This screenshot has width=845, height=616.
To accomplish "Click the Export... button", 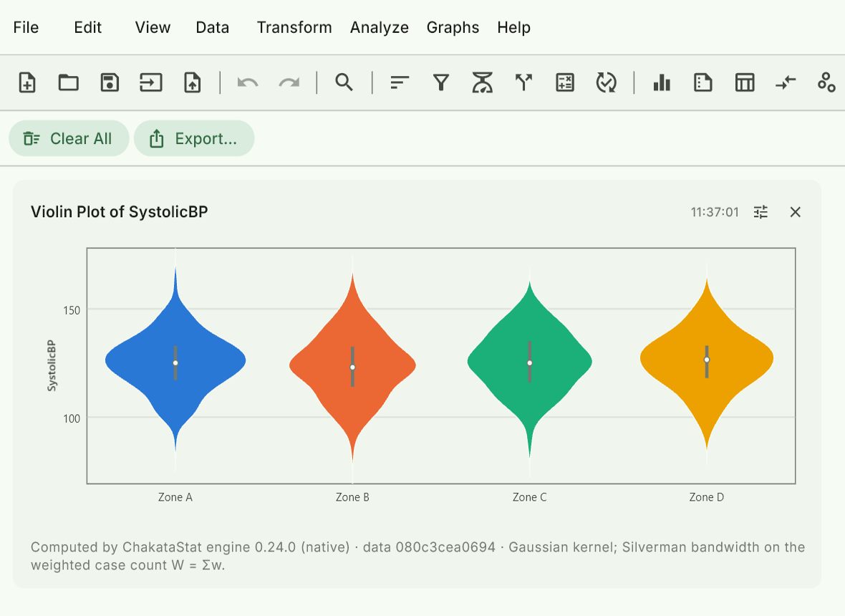I will (x=194, y=138).
